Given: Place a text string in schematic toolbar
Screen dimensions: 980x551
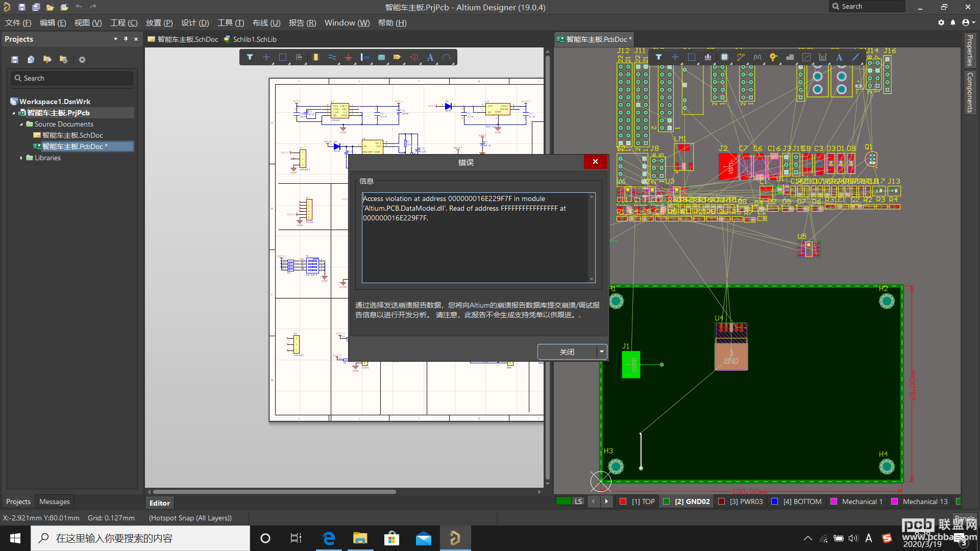Looking at the screenshot, I should tap(430, 57).
